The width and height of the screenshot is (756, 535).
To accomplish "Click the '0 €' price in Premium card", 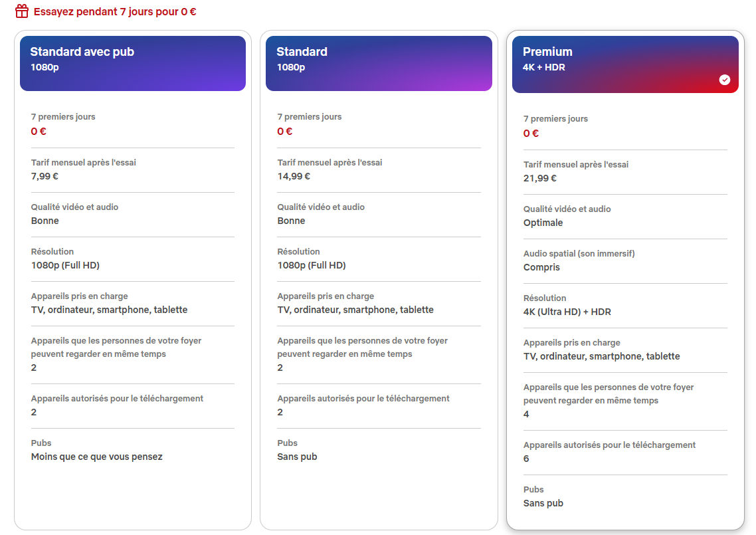I will (531, 133).
